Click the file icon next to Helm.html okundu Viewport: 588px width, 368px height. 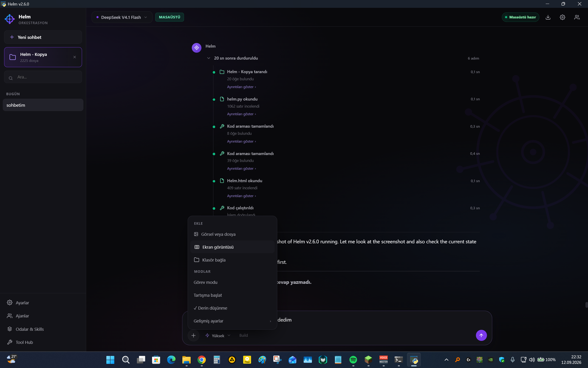click(x=222, y=181)
